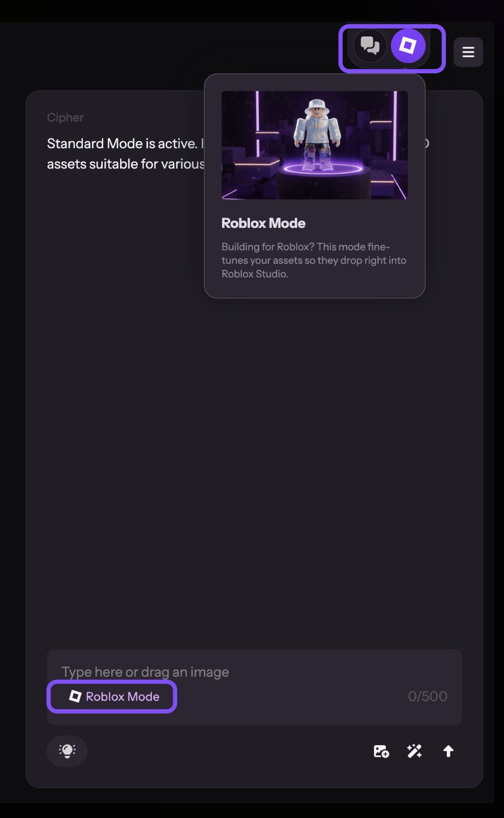Click the empty chat conversation area
Screen dimensions: 504x818
point(254,443)
